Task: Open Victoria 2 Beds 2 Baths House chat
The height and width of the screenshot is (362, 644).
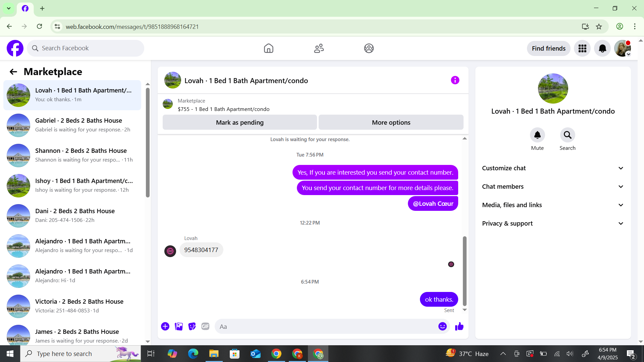Action: 72,306
